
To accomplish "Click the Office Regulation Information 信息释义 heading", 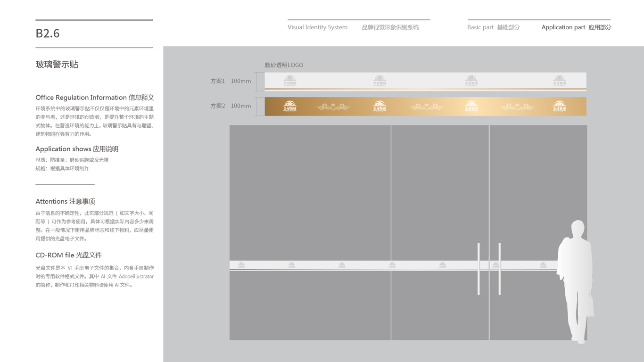I will point(95,98).
